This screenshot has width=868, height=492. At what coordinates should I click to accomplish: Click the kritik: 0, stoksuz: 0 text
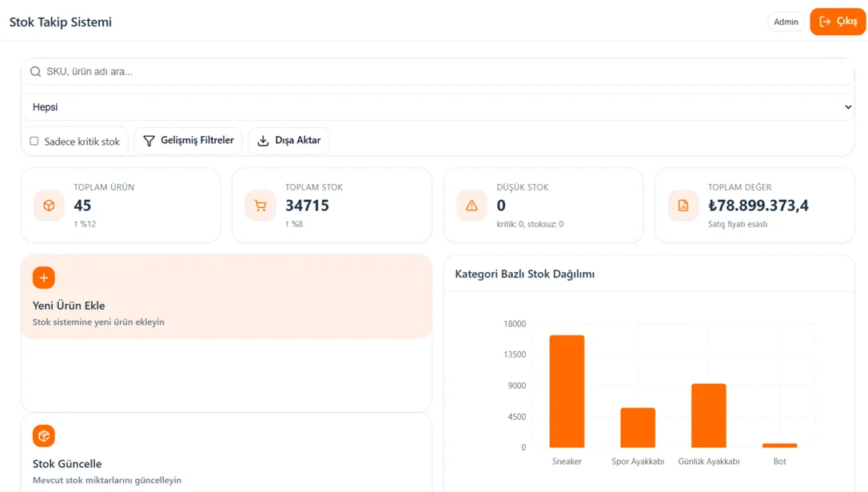coord(530,224)
